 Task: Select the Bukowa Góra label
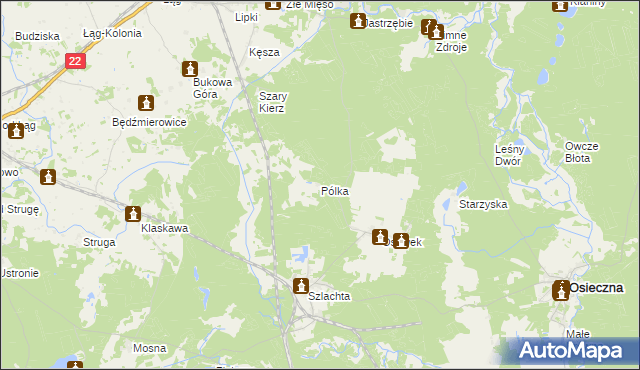[212, 88]
